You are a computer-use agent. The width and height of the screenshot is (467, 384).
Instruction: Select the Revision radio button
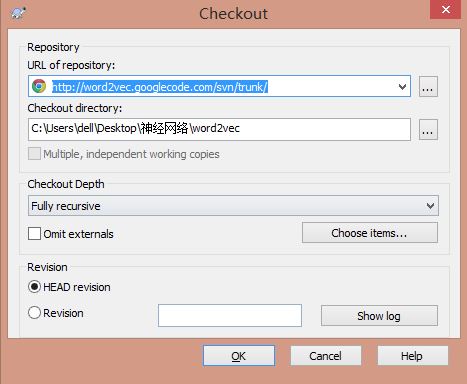35,313
